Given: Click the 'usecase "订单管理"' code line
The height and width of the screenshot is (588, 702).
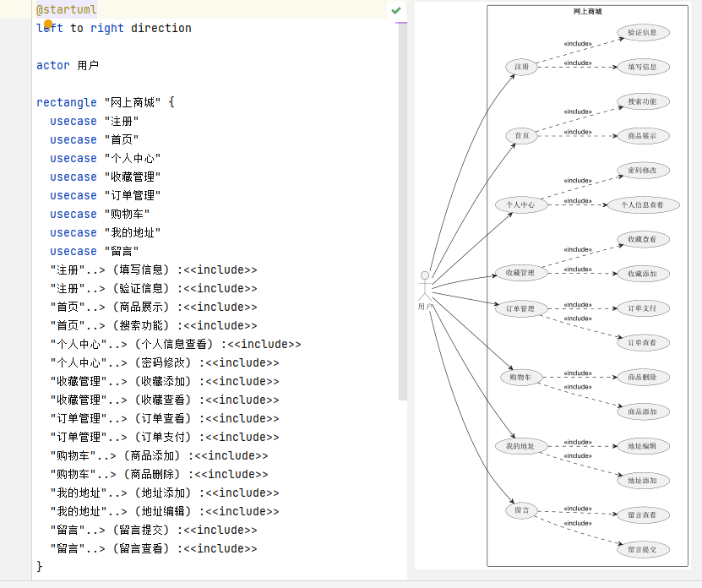Looking at the screenshot, I should click(106, 196).
